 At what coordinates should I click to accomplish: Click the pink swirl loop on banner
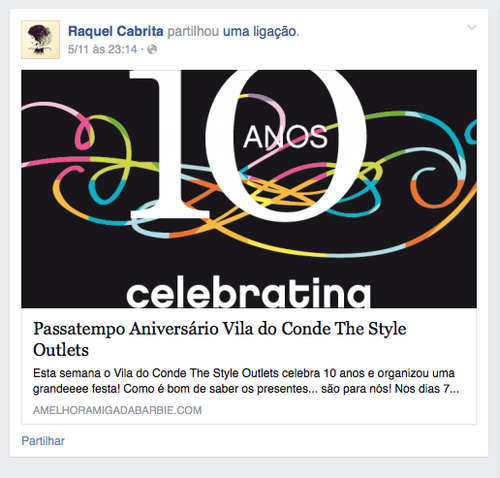(84, 133)
